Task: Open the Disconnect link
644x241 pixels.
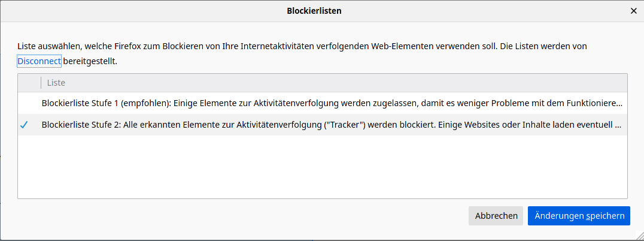Action: pyautogui.click(x=39, y=61)
